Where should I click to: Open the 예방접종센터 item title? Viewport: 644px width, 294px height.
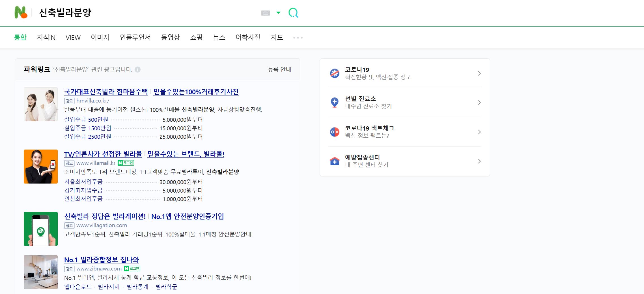(362, 157)
